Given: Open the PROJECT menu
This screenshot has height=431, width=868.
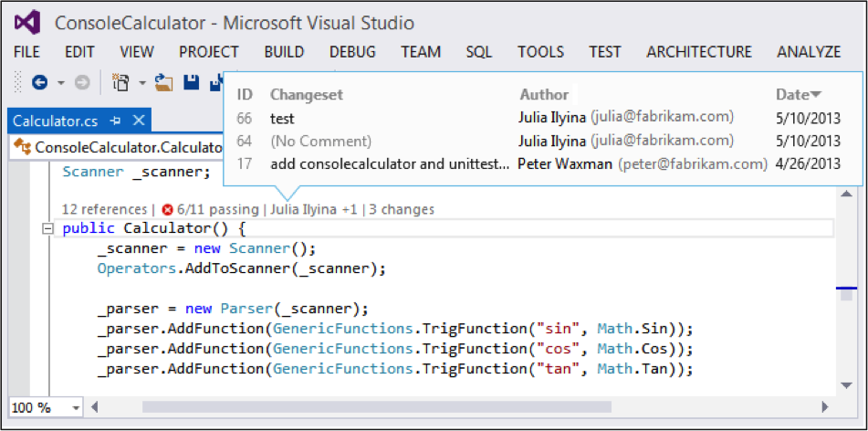Looking at the screenshot, I should (209, 52).
